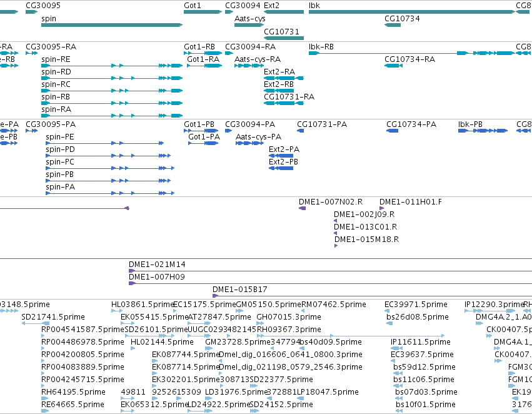Click the spin gene span bar
The width and height of the screenshot is (532, 414).
pyautogui.click(x=112, y=25)
